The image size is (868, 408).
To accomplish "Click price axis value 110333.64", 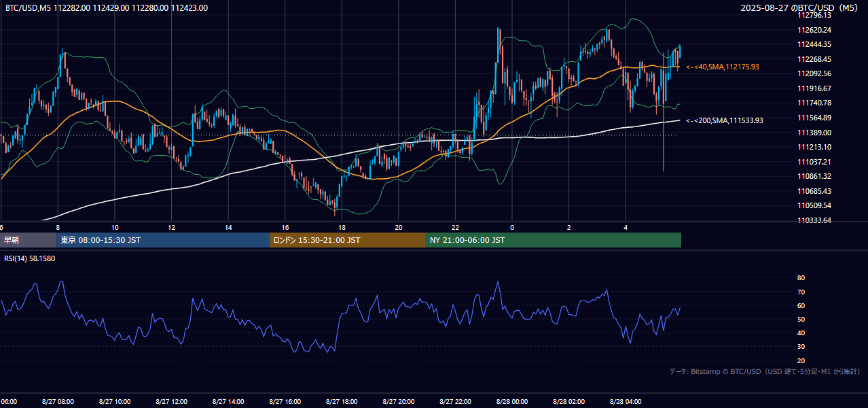I will 814,220.
